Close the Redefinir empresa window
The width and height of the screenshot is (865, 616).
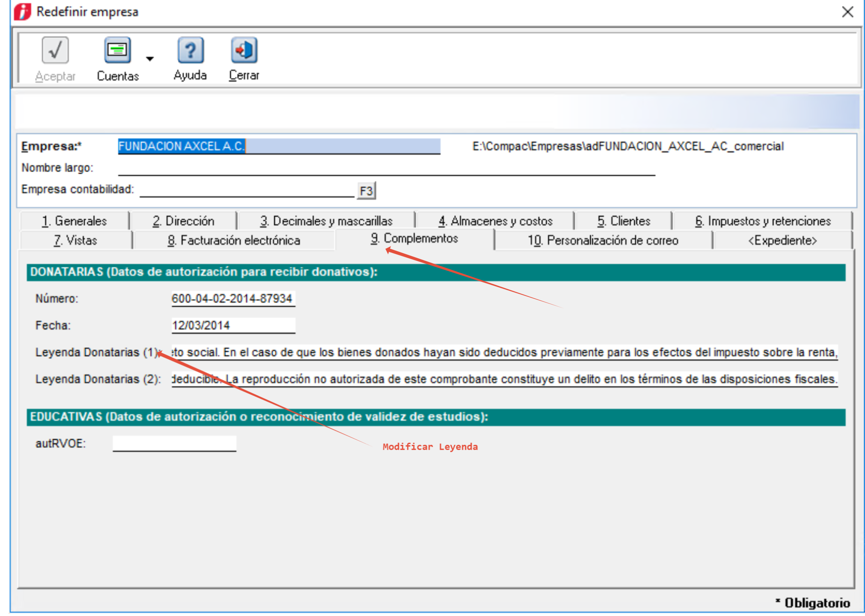[847, 12]
